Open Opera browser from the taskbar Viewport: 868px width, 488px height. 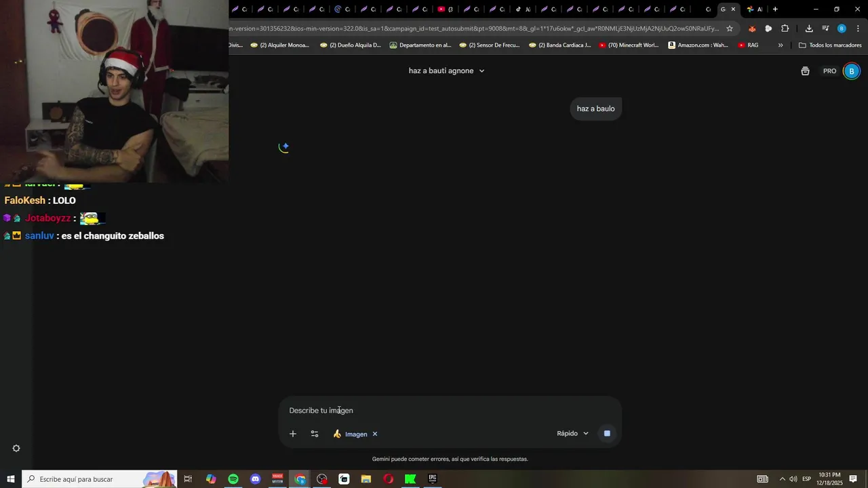(388, 479)
